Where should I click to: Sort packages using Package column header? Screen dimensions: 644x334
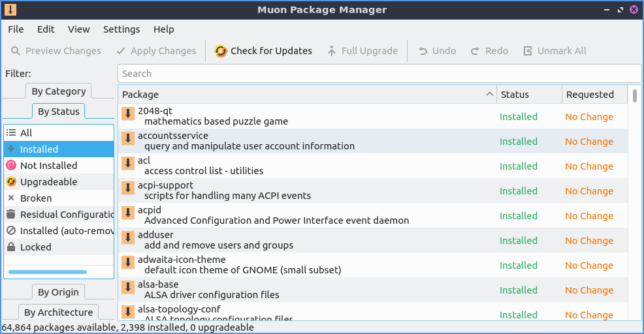click(307, 95)
